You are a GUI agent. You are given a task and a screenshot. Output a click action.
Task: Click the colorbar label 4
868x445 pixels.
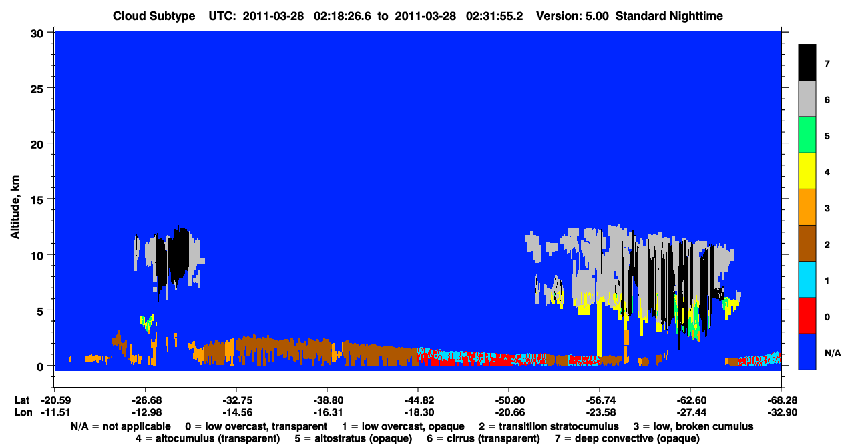pos(827,172)
